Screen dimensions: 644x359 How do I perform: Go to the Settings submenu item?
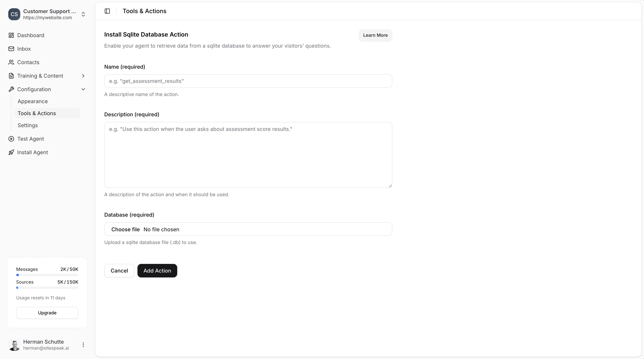pyautogui.click(x=28, y=125)
